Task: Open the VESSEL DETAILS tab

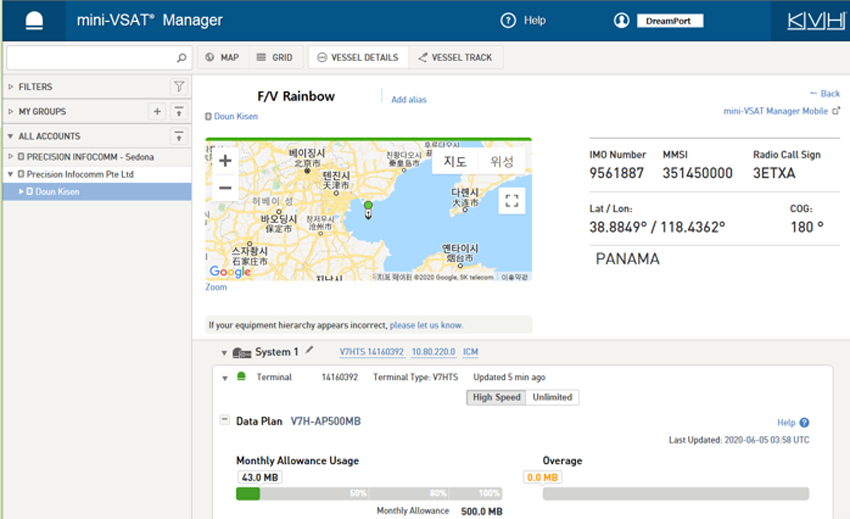Action: pos(358,57)
